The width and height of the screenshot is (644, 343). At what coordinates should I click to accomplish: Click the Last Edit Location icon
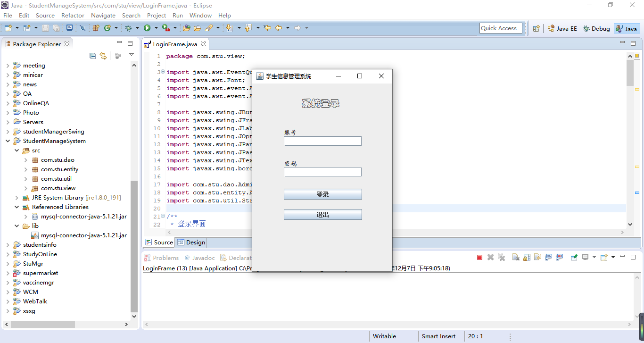tap(267, 28)
